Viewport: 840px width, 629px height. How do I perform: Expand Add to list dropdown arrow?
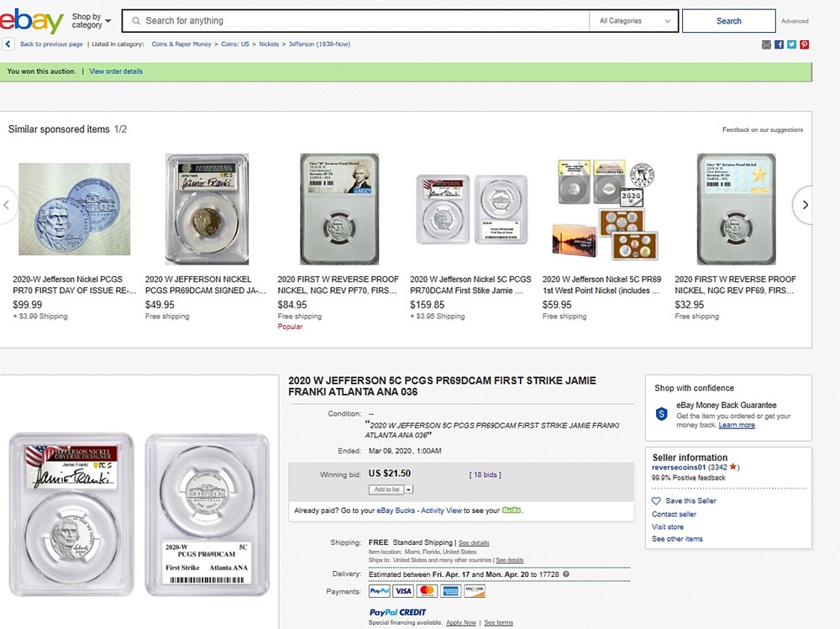point(409,489)
